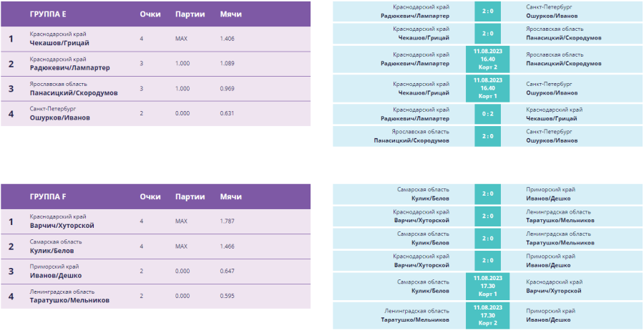Open the 0 : 2 match score
Viewport: 644px width, 331px height.
pos(488,114)
